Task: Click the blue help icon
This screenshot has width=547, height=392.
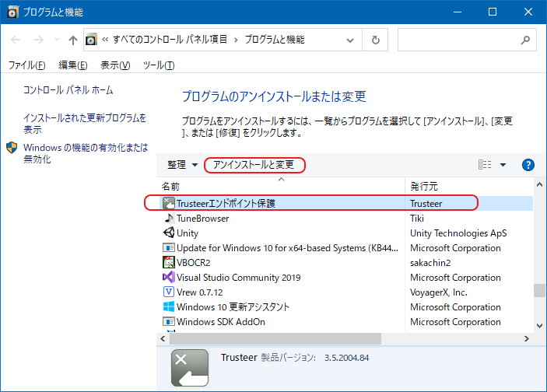Action: click(528, 165)
